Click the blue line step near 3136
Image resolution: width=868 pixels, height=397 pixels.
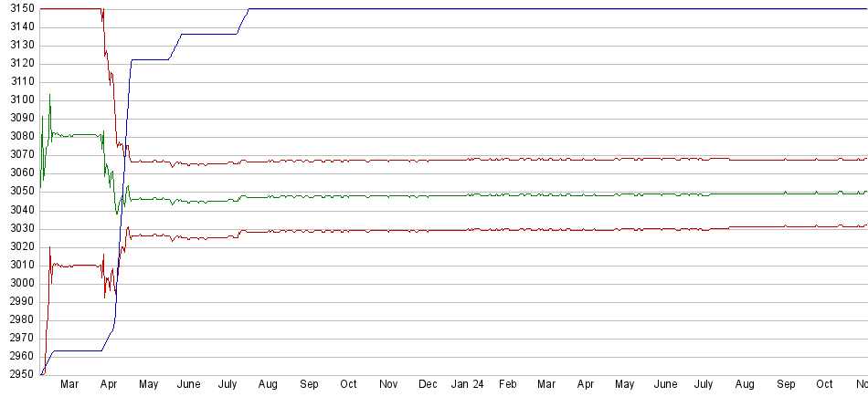(x=208, y=34)
